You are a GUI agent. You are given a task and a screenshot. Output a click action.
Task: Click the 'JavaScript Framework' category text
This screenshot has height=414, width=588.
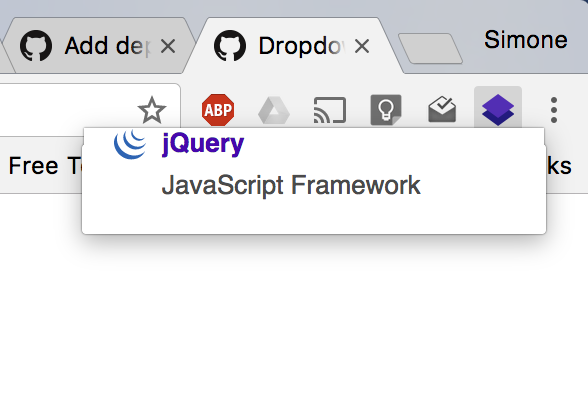point(291,185)
